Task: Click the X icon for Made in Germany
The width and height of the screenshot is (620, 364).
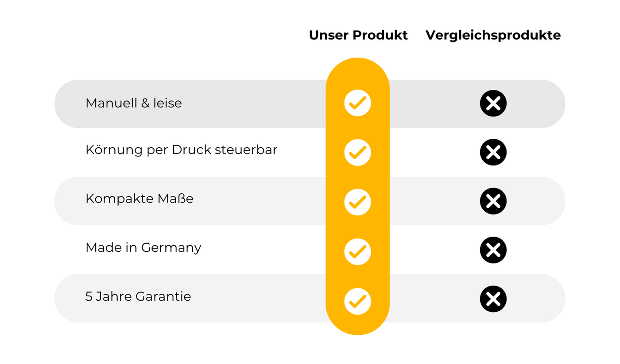Action: point(493,250)
